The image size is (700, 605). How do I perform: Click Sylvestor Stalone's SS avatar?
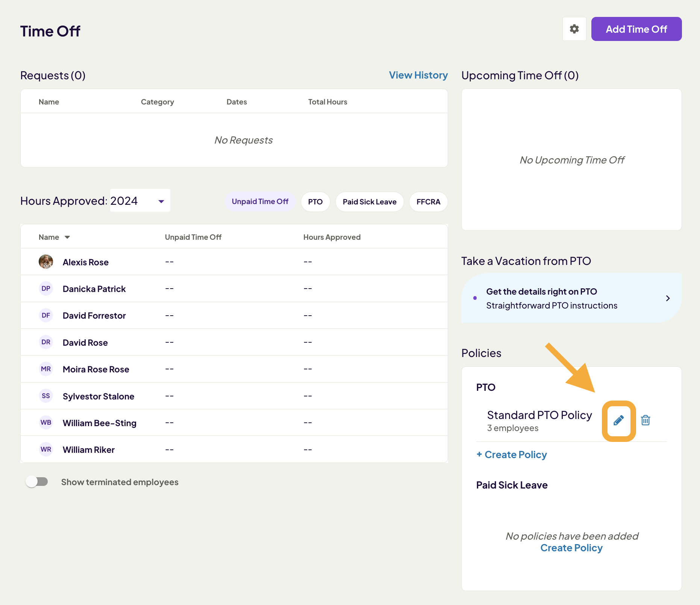pyautogui.click(x=46, y=396)
